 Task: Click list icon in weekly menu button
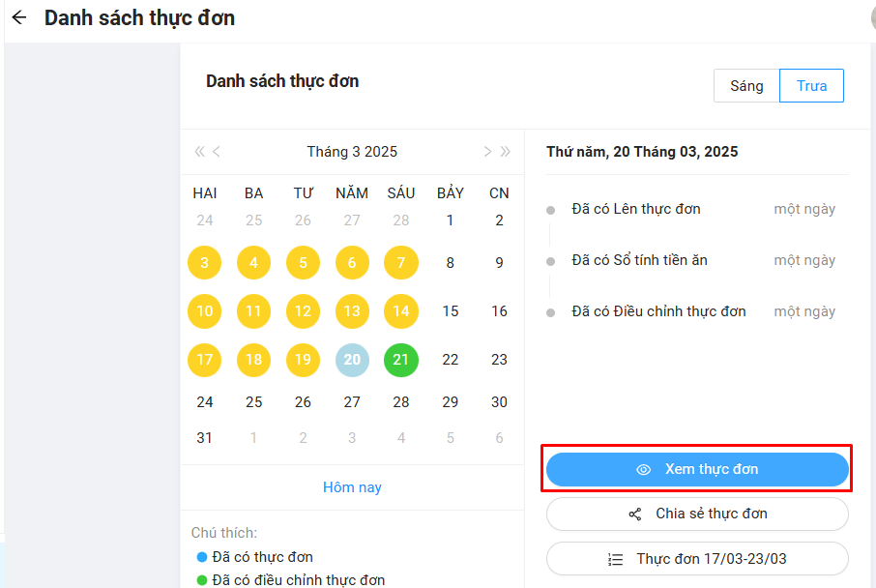point(616,559)
